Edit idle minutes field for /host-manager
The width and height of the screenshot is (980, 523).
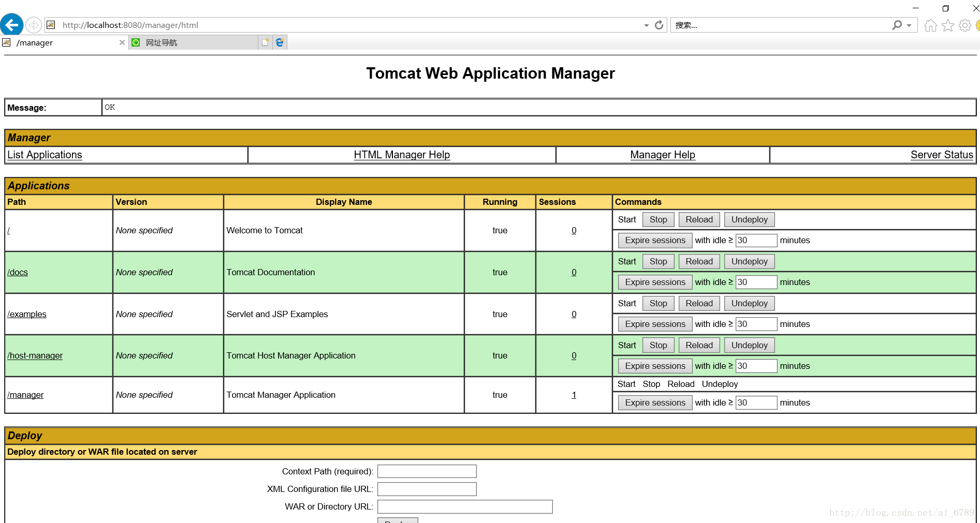756,366
